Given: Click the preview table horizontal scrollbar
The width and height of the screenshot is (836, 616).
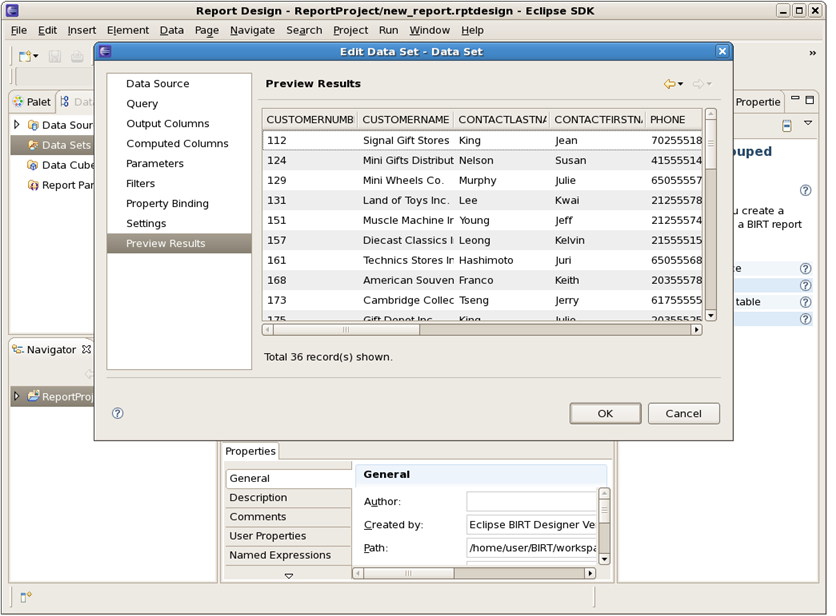Looking at the screenshot, I should pyautogui.click(x=482, y=330).
